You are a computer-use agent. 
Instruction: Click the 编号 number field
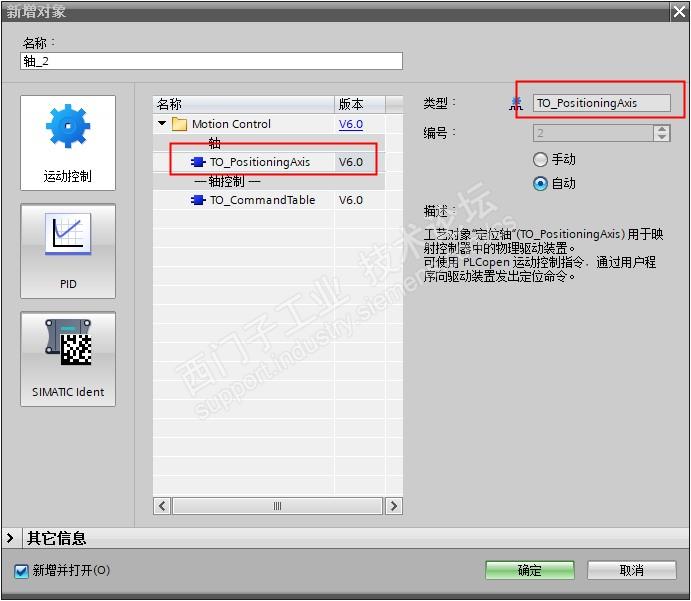pyautogui.click(x=593, y=133)
